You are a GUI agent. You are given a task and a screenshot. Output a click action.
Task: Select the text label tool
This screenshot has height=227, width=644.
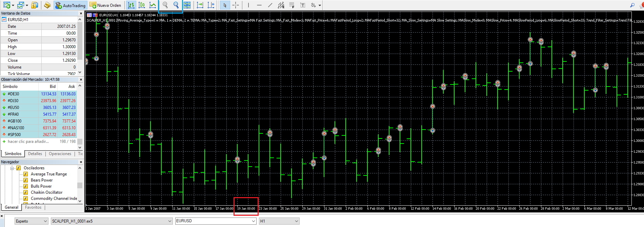303,5
